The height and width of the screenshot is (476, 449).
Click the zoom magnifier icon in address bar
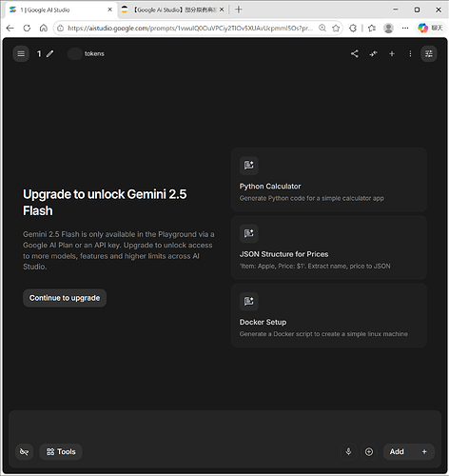pos(322,29)
